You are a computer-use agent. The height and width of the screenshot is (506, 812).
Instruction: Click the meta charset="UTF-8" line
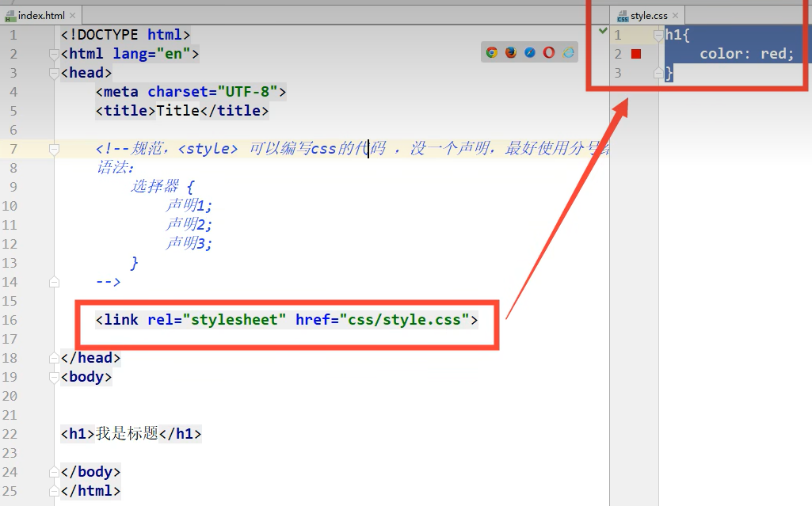(191, 92)
